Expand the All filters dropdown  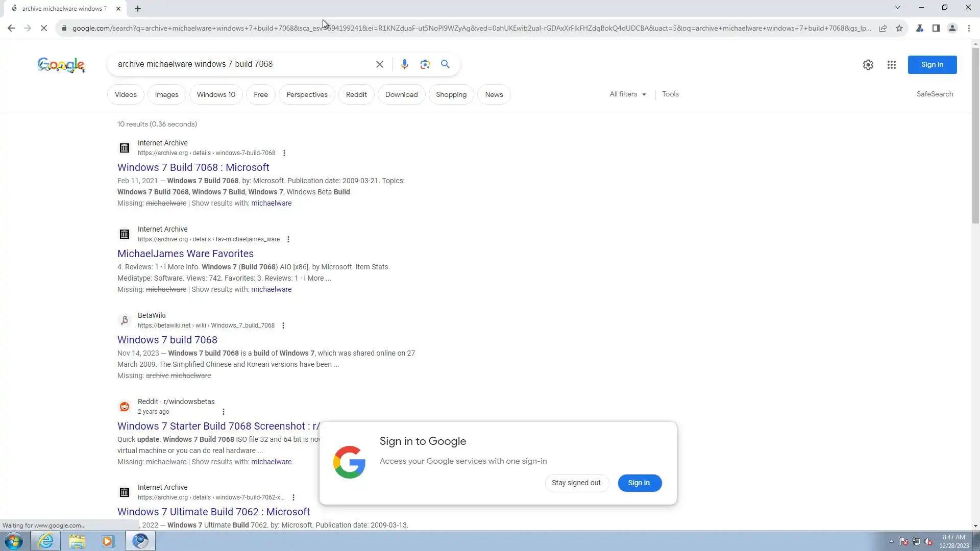pyautogui.click(x=627, y=94)
